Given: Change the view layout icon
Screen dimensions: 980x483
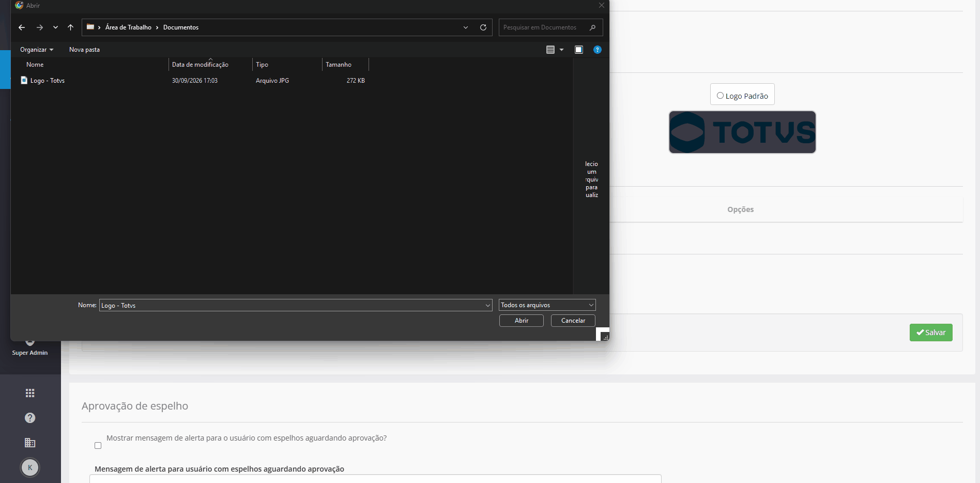Looking at the screenshot, I should coord(550,50).
